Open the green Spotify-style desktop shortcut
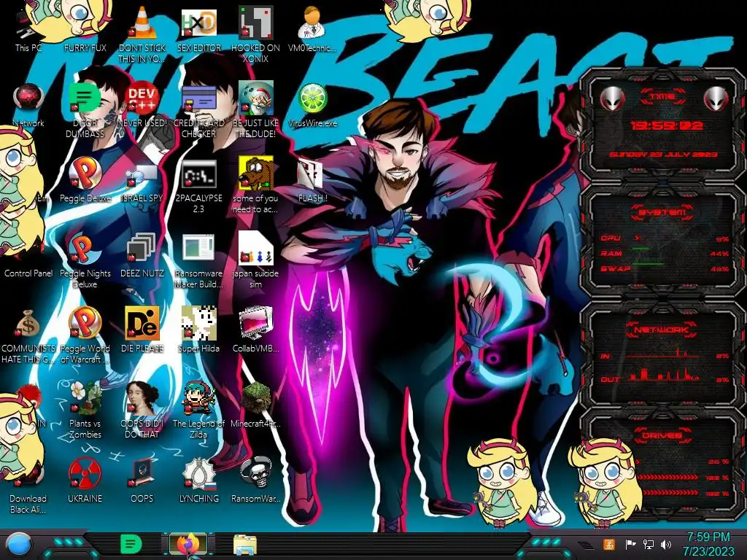 coord(85,98)
